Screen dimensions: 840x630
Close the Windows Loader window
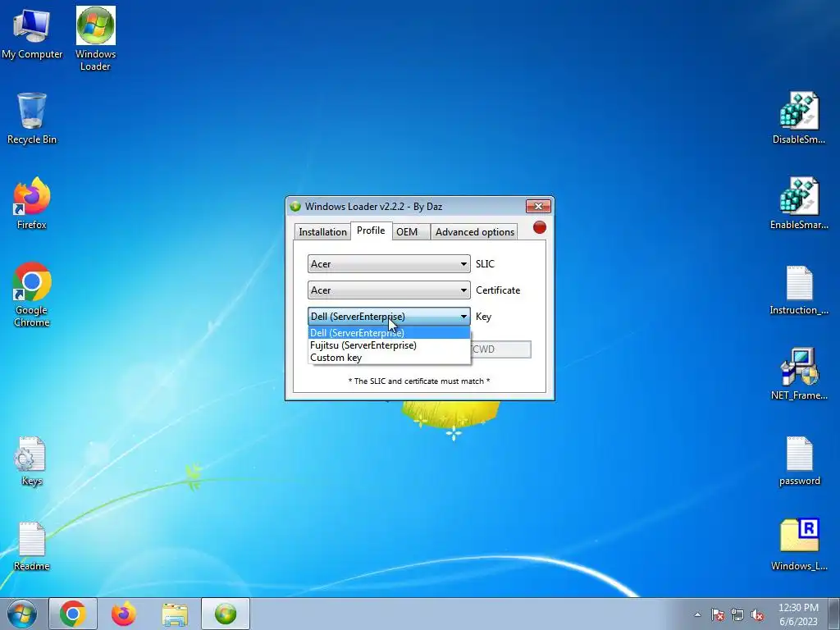coord(538,206)
